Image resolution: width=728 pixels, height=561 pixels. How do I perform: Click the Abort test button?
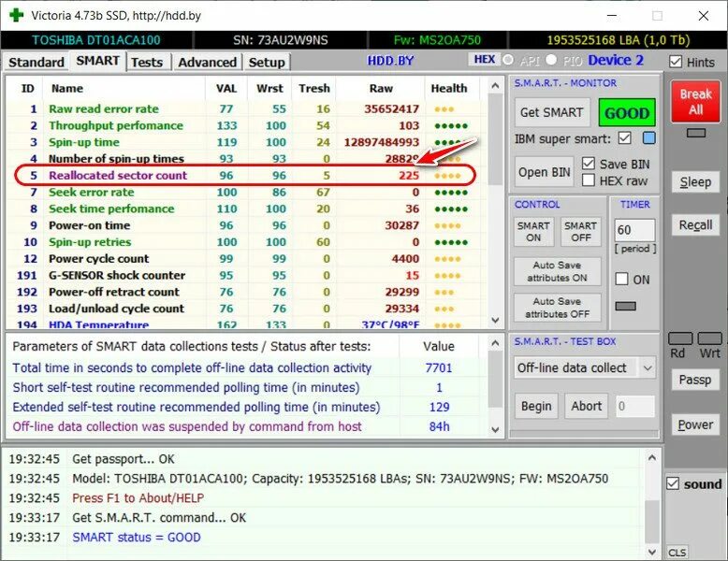coord(587,406)
